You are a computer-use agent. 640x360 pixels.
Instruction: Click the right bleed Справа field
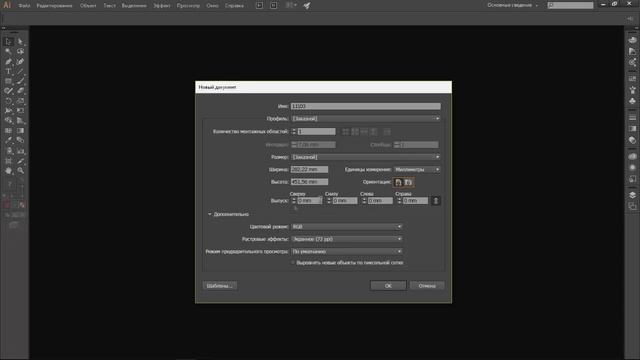(415, 201)
